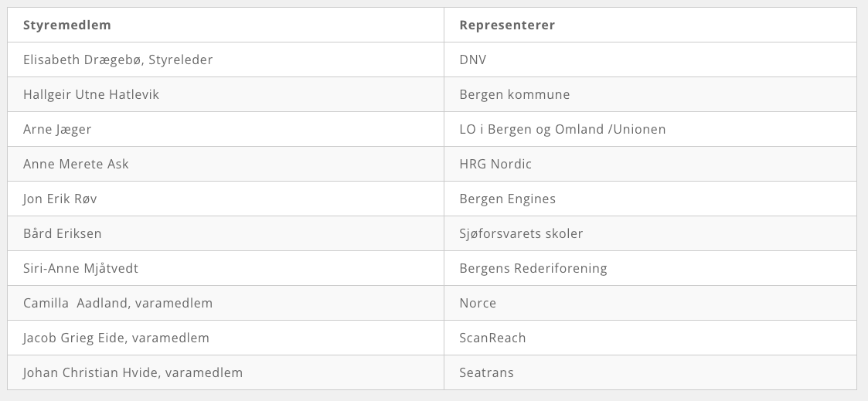This screenshot has height=401, width=868.
Task: Select Hallgeir Utne Hatlevik name
Action: coord(90,94)
